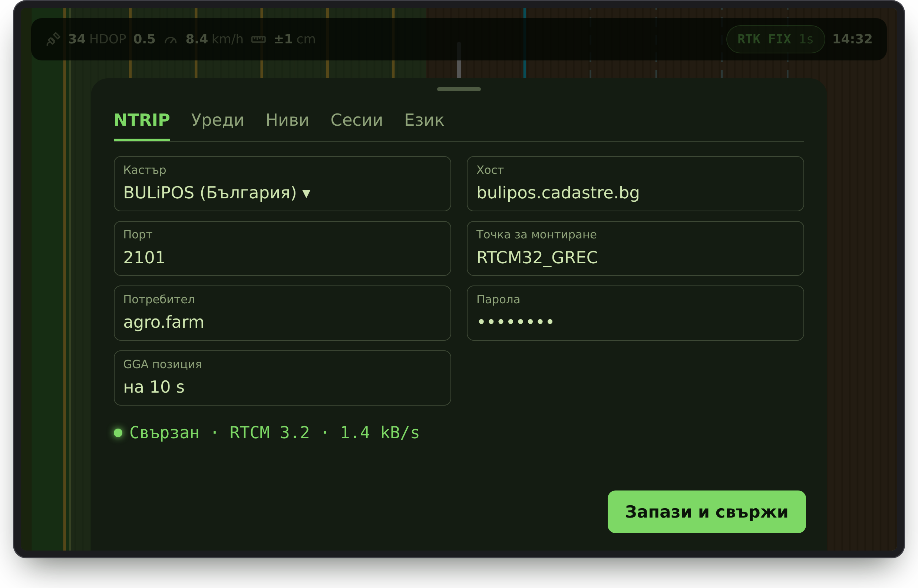
Task: Click the Потребител field agro.farm
Action: tap(282, 313)
